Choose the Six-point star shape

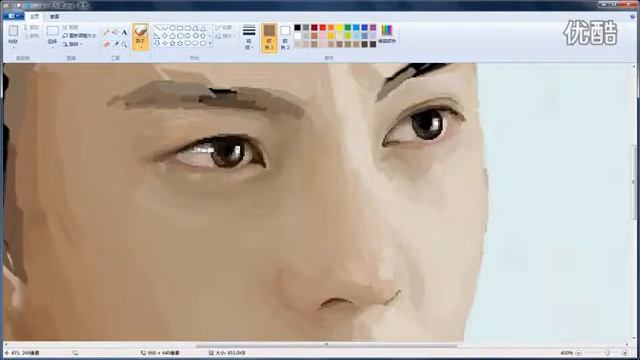tap(180, 43)
